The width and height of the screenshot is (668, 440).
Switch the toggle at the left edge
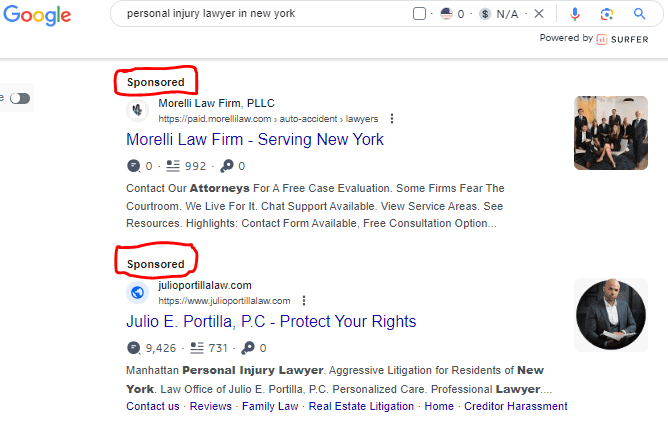pos(19,98)
